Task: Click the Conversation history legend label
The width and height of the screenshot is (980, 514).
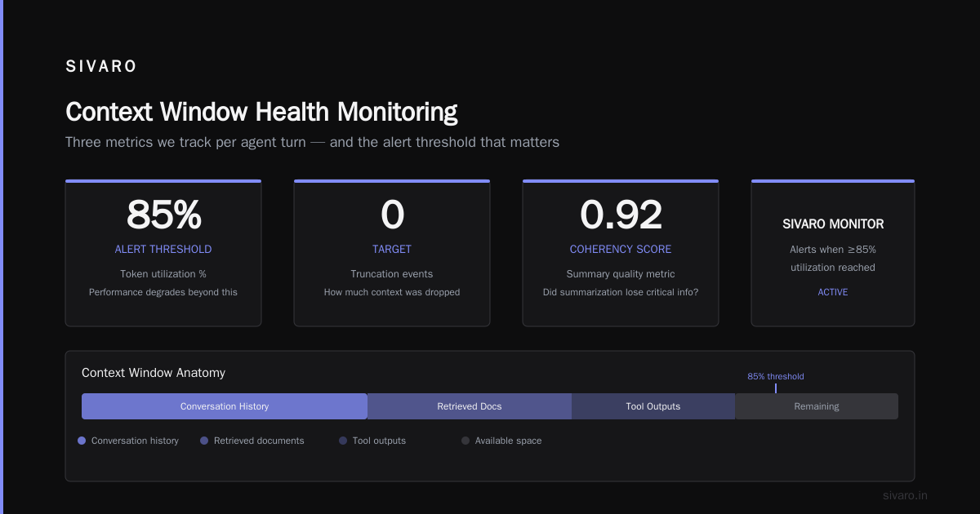Action: click(135, 441)
